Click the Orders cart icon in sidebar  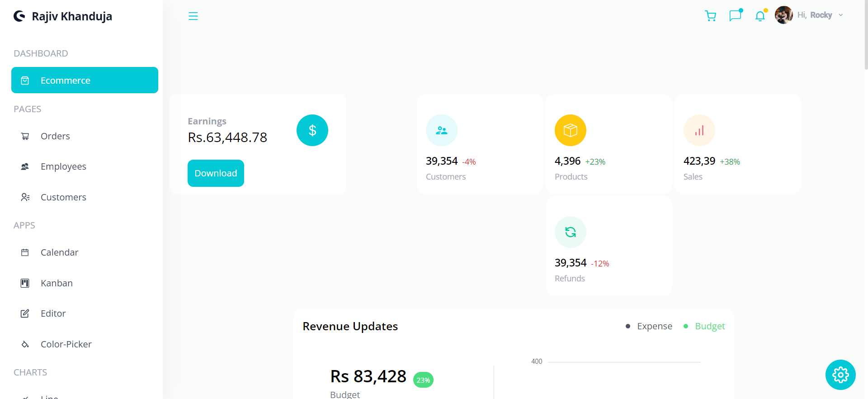point(25,136)
